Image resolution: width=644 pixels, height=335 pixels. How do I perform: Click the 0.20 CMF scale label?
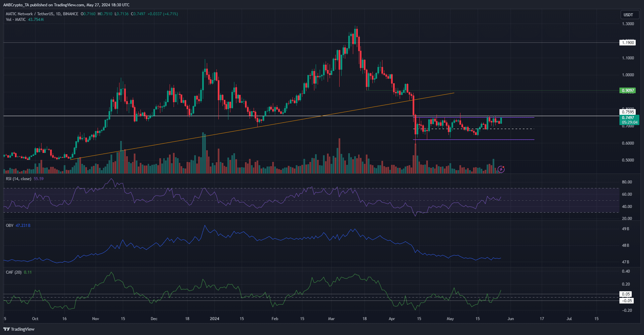coord(626,284)
